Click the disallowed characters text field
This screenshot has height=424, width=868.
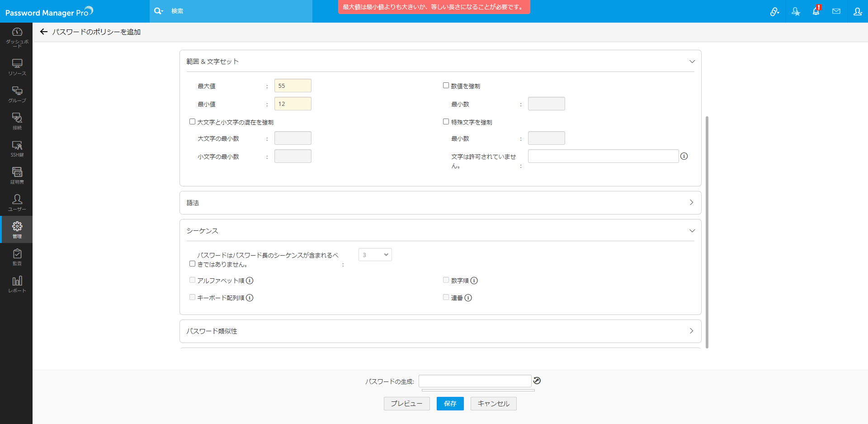604,156
